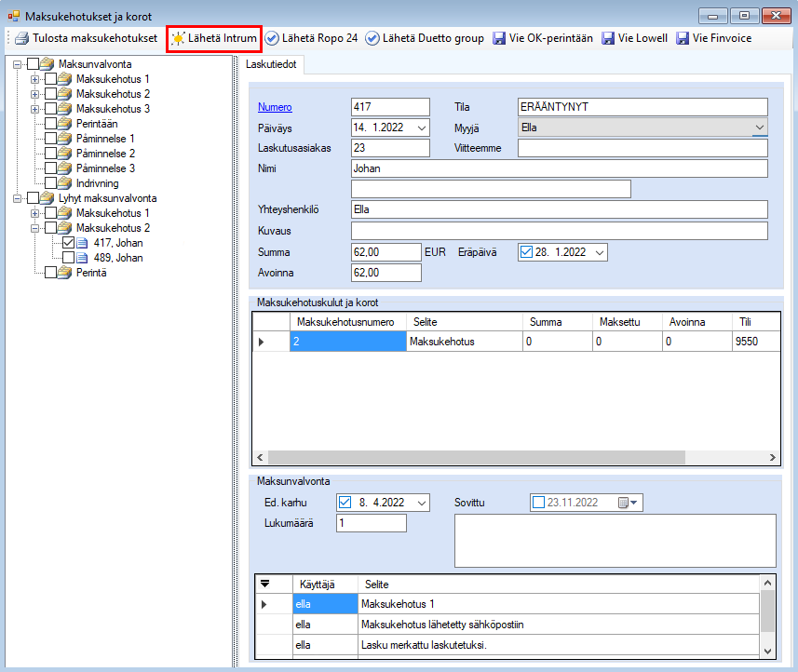
Task: Click Vie OK-perintään save icon
Action: pos(499,38)
